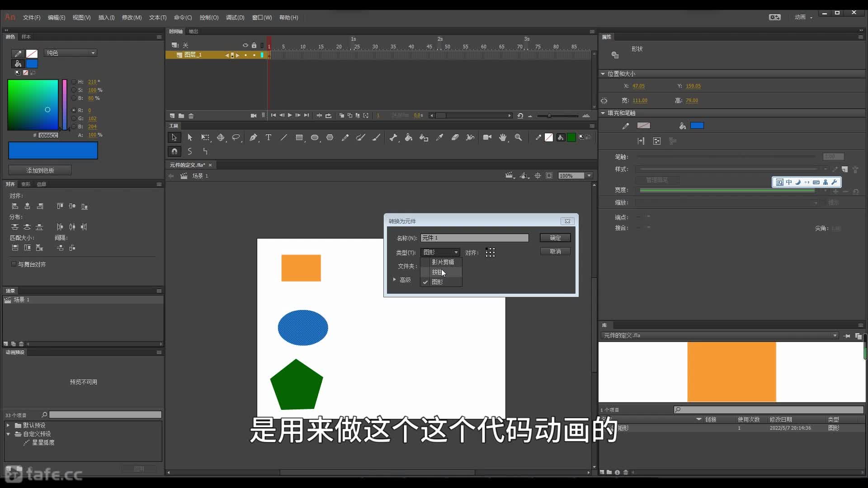Viewport: 868px width, 488px height.
Task: Click the 取消 button
Action: [555, 251]
